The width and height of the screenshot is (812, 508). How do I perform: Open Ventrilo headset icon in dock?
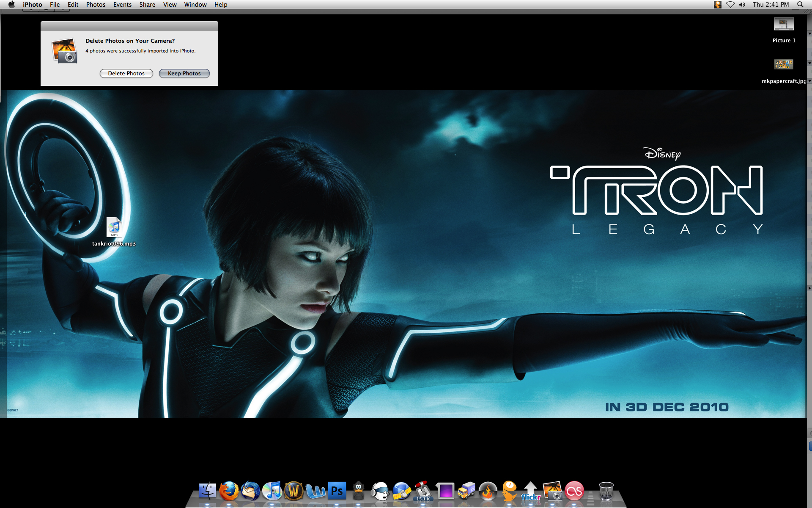pyautogui.click(x=380, y=491)
